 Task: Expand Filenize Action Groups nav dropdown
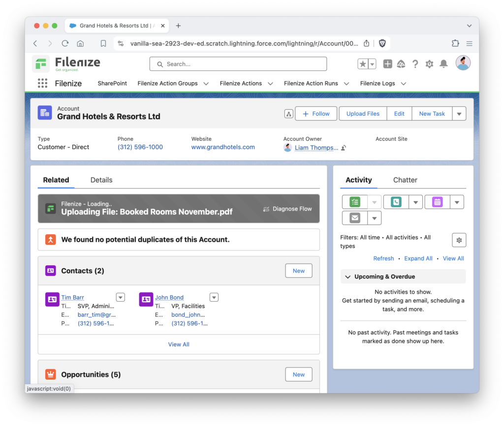click(x=206, y=84)
